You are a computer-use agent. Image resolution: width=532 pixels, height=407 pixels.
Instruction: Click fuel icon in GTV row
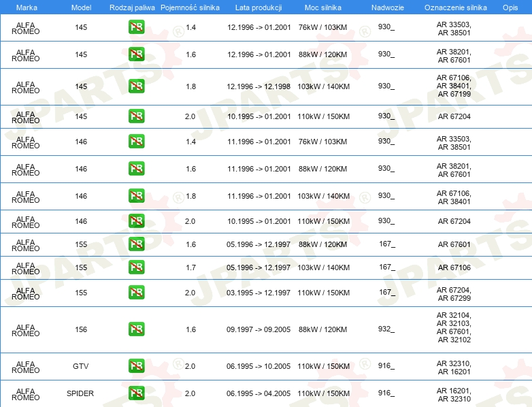point(136,366)
